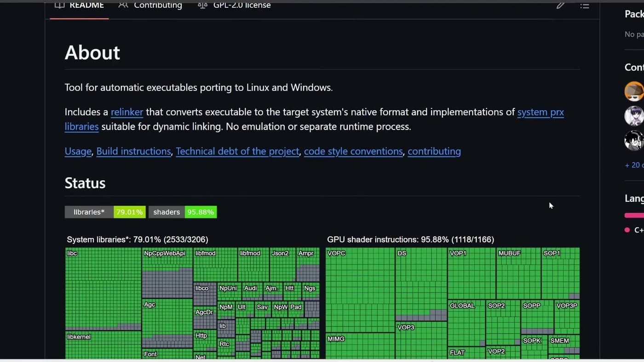
Task: Click the Agc treemap label
Action: [x=149, y=305]
